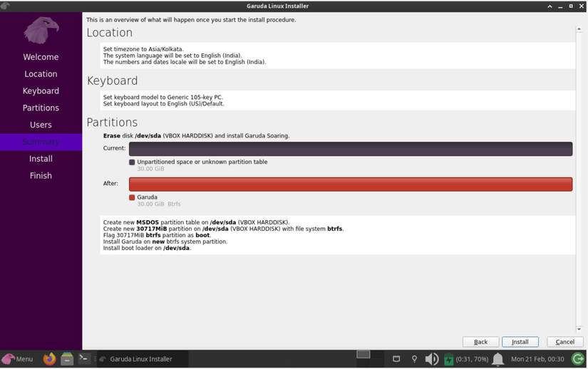This screenshot has height=369, width=588.
Task: Click 'Unpartitioned space or unknown partition table' label
Action: (202, 162)
